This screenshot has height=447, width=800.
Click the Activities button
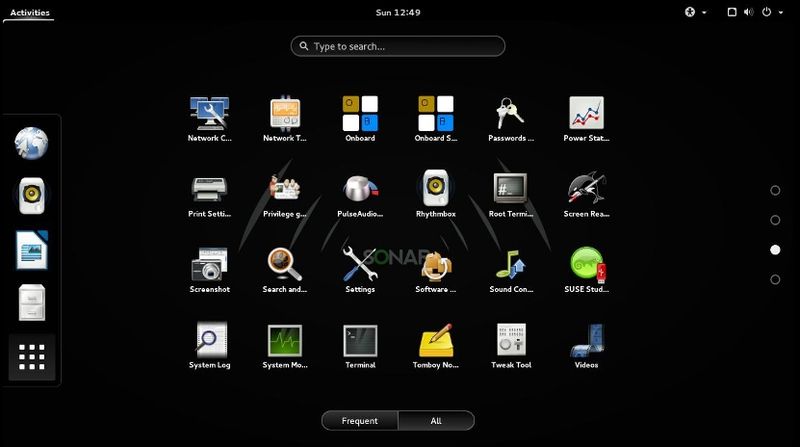tap(30, 13)
